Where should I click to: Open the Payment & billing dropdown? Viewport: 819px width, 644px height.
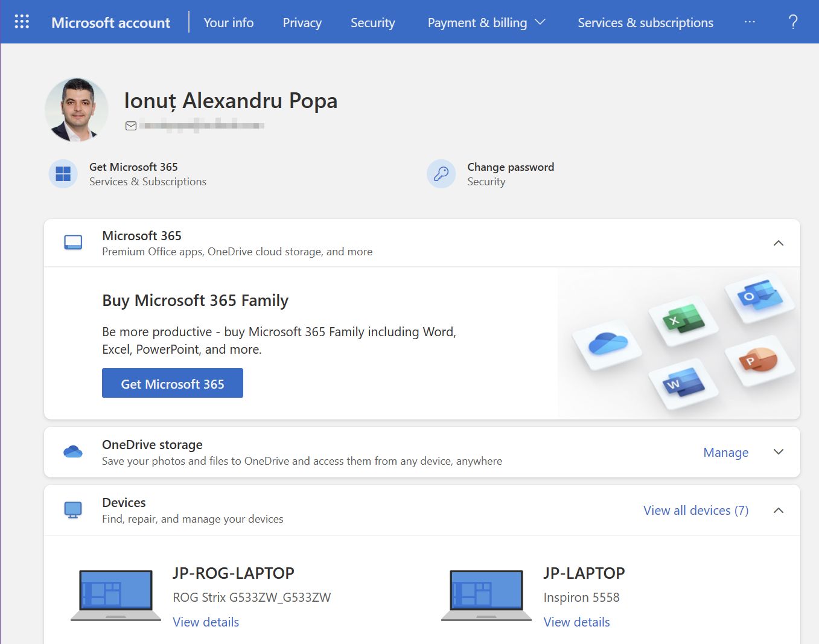(486, 22)
